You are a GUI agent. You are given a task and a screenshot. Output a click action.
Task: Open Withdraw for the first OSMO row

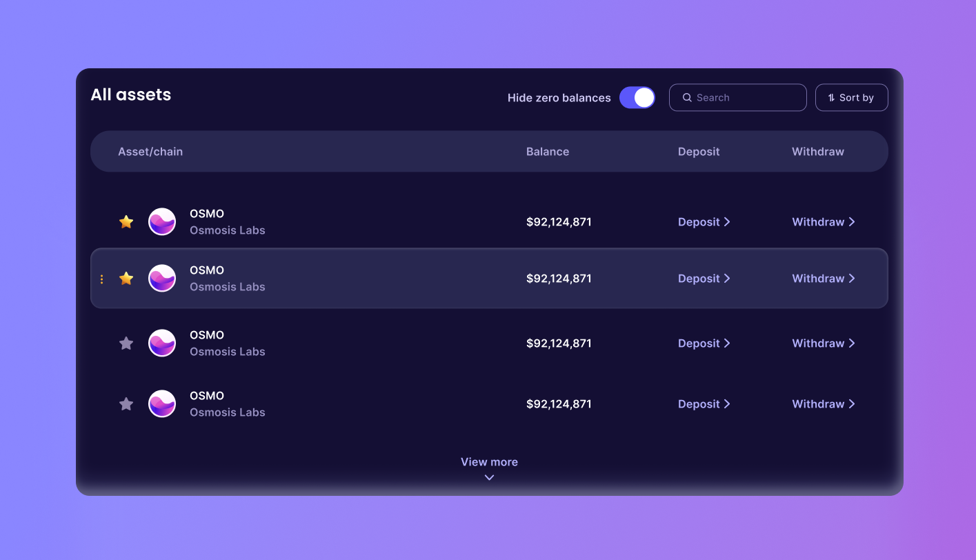(x=817, y=221)
